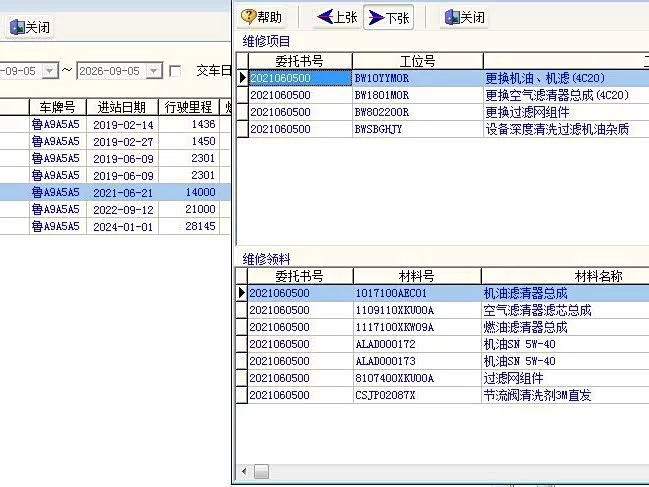
Task: Open the start date dropdown arrow
Action: point(50,71)
